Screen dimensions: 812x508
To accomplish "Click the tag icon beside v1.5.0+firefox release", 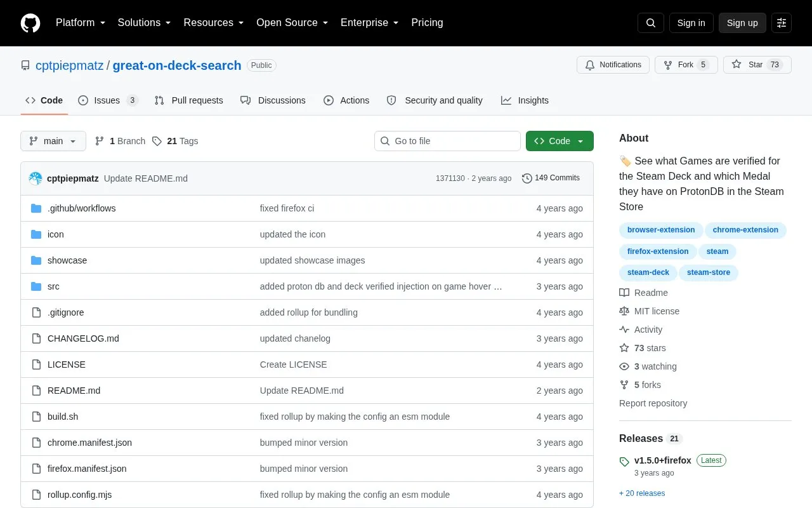I will 624,461.
